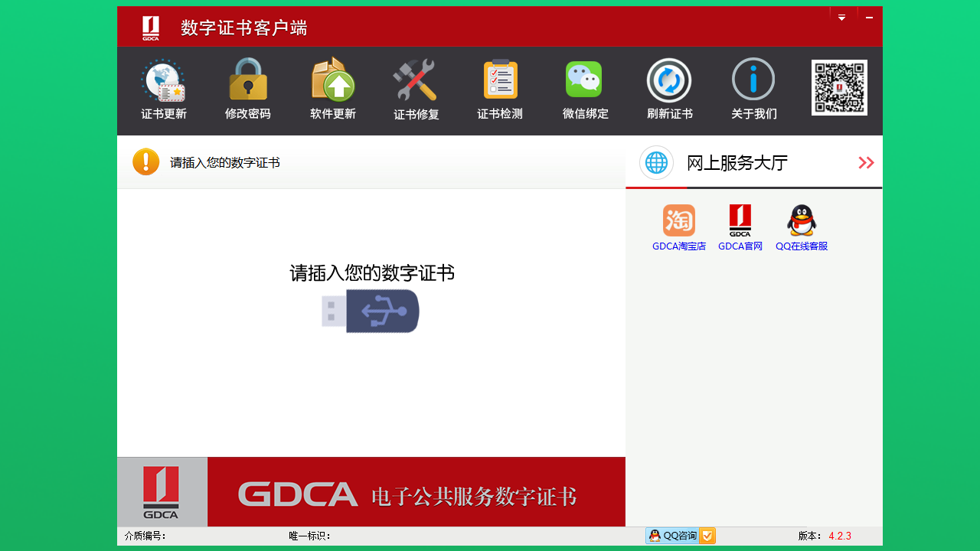This screenshot has width=980, height=551.
Task: Expand the 网上服务大厅 panel via red chevron
Action: 866,162
